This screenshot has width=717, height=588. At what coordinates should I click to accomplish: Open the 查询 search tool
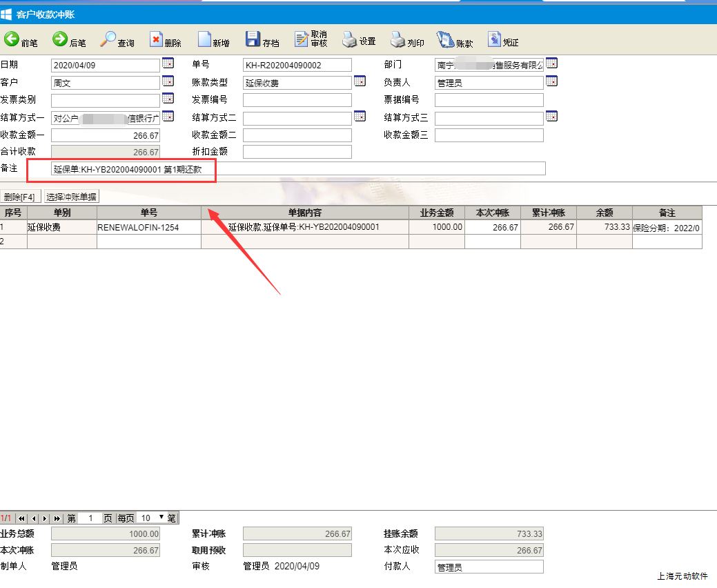tap(117, 41)
